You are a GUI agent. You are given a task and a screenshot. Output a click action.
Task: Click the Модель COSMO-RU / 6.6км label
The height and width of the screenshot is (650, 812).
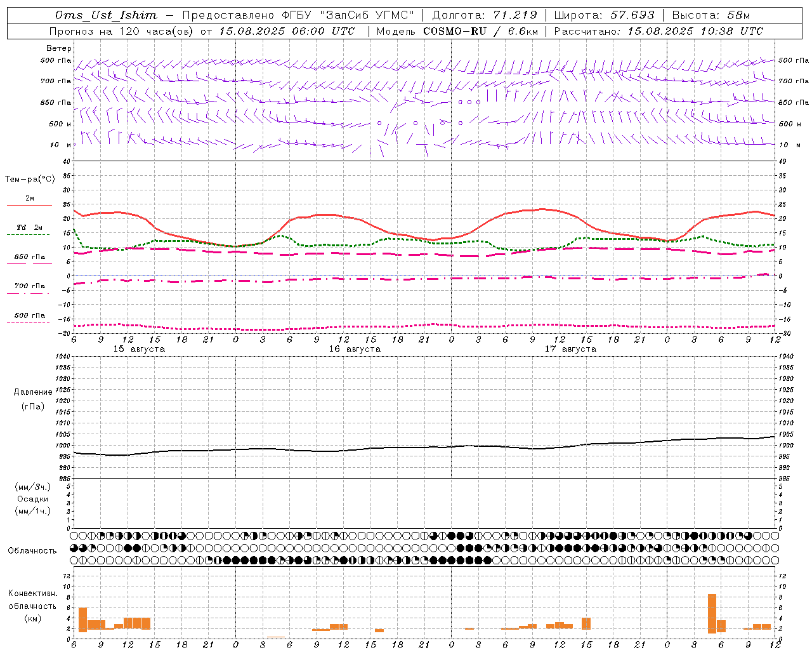457,31
